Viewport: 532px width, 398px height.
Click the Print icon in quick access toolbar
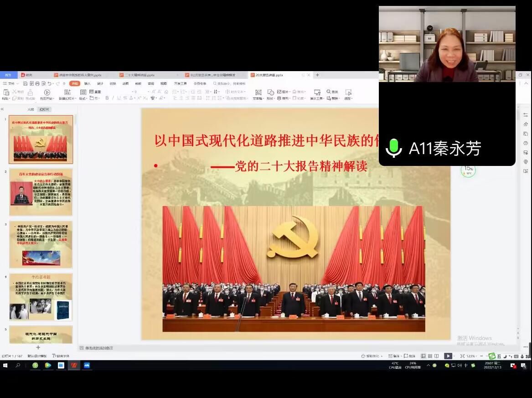[x=37, y=84]
